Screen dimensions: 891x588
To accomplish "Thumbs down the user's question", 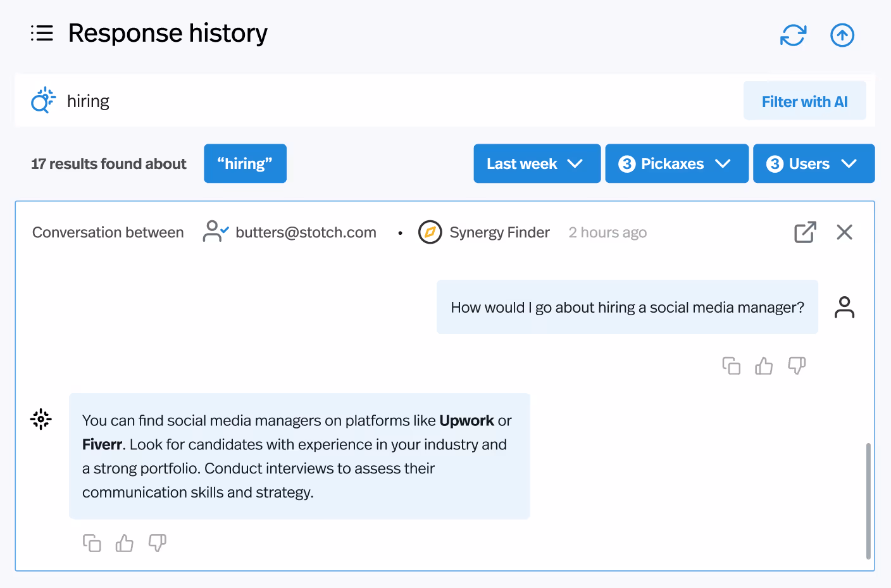I will (797, 366).
